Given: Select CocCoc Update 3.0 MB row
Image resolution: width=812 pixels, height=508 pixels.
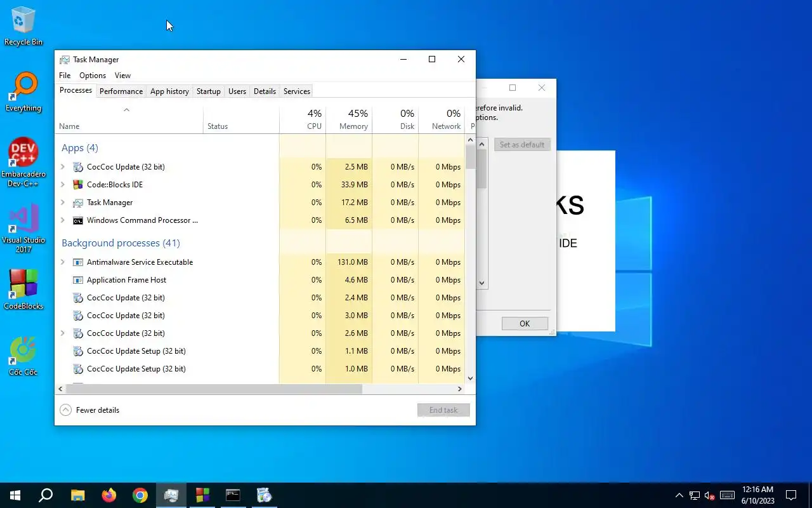Looking at the screenshot, I should (x=260, y=316).
